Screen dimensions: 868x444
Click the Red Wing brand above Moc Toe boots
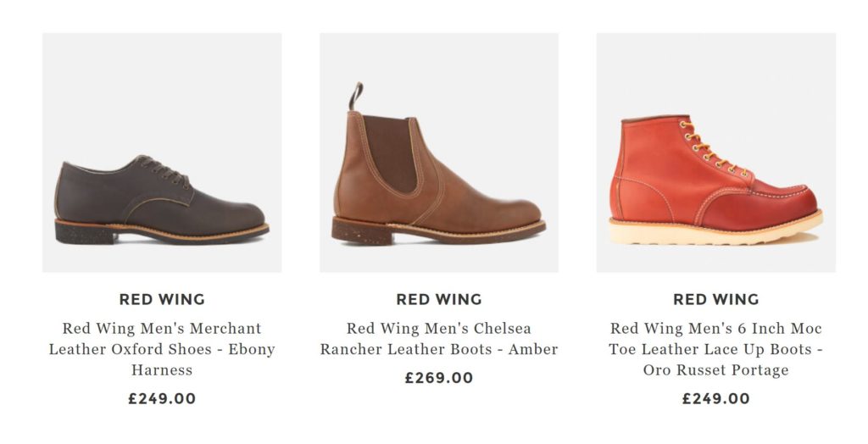[716, 299]
